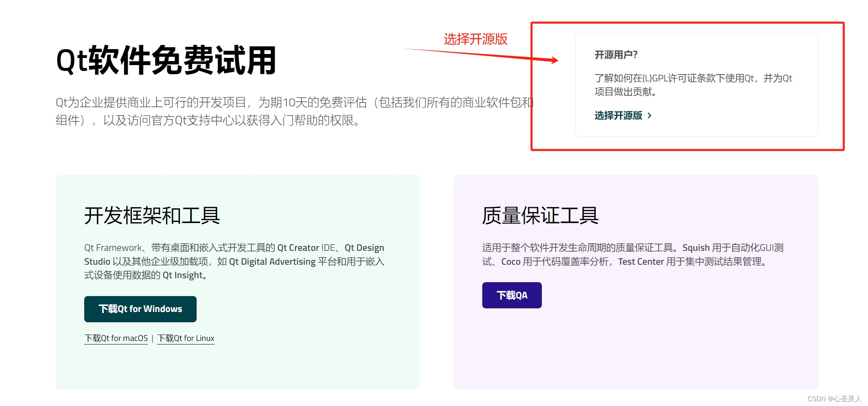Click the bold text Qt Creator in description
The height and width of the screenshot is (406, 868).
[298, 248]
